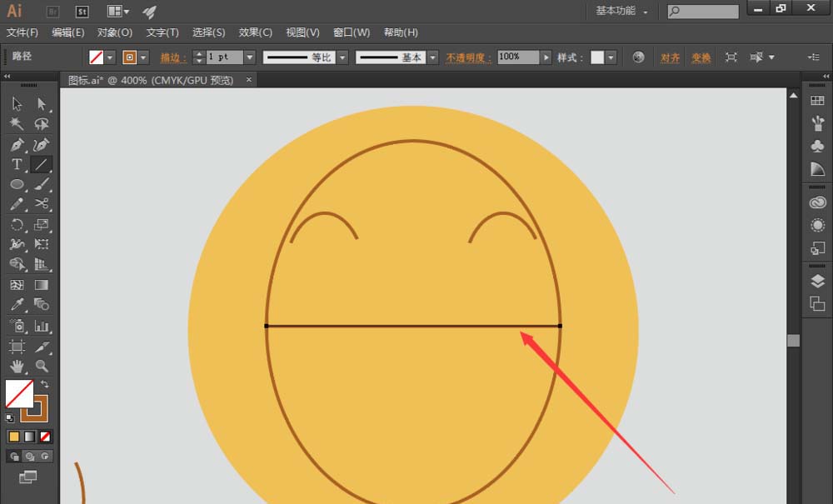Choose the Ellipse tool
Image resolution: width=833 pixels, height=504 pixels.
(17, 184)
